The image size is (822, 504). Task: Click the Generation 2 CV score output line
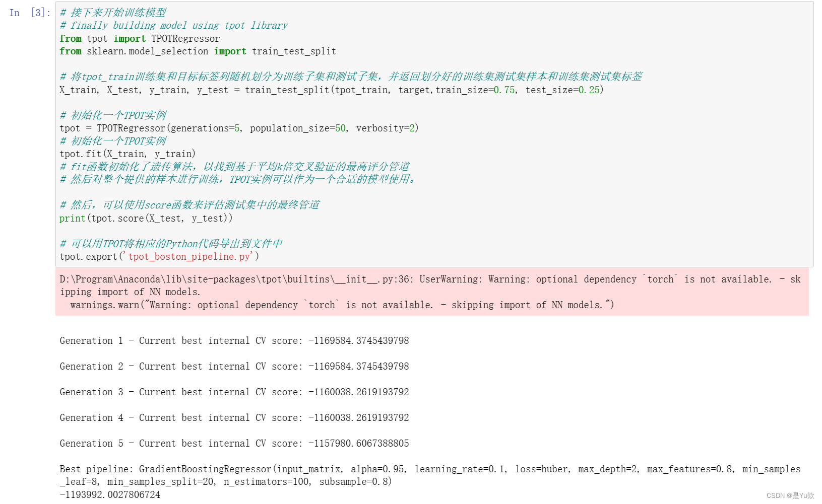click(234, 367)
